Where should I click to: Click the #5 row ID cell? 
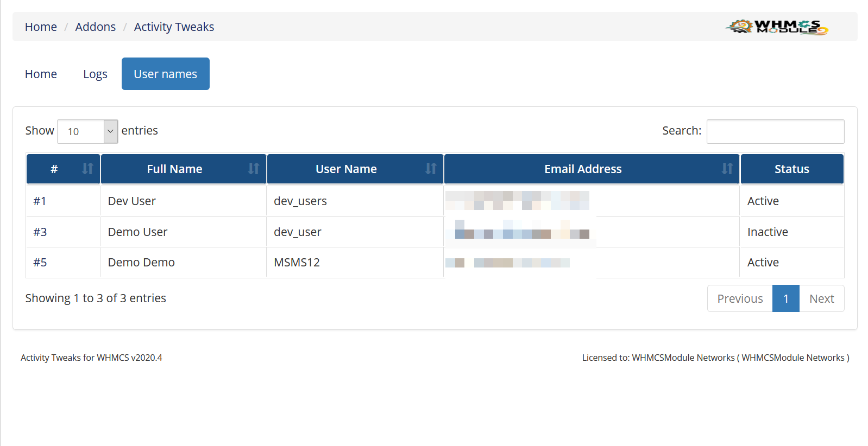tap(63, 263)
